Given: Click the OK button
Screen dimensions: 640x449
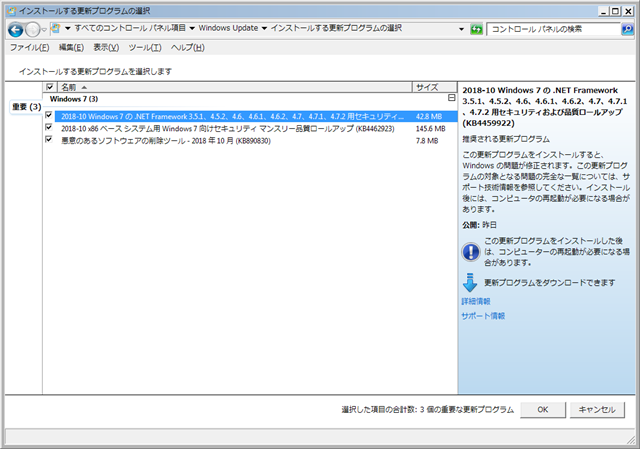Looking at the screenshot, I should tap(543, 409).
